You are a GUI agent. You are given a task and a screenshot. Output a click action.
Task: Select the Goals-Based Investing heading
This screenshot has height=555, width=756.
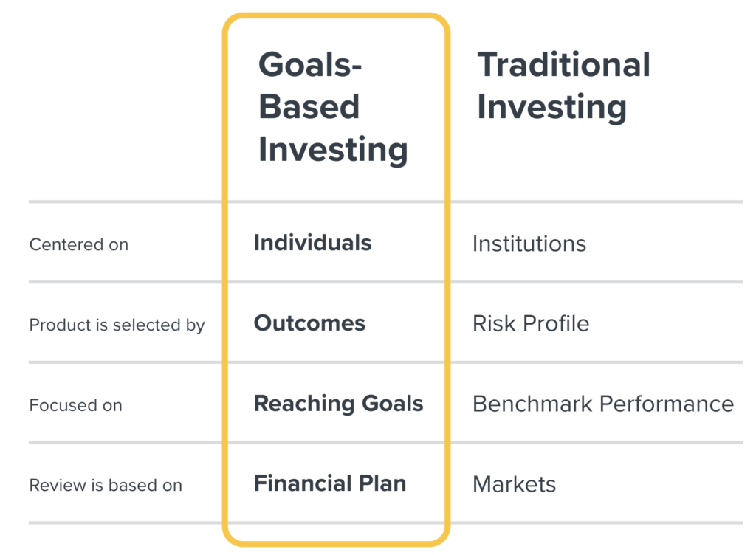(333, 107)
